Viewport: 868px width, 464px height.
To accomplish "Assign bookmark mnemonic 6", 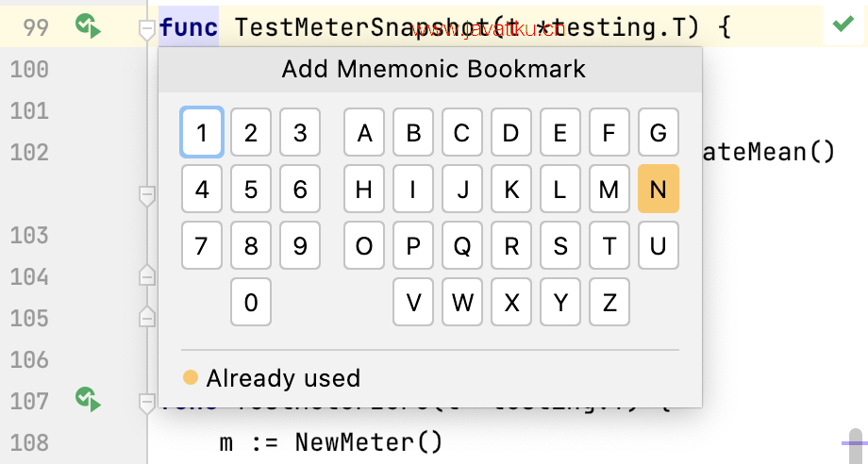I will click(x=300, y=189).
